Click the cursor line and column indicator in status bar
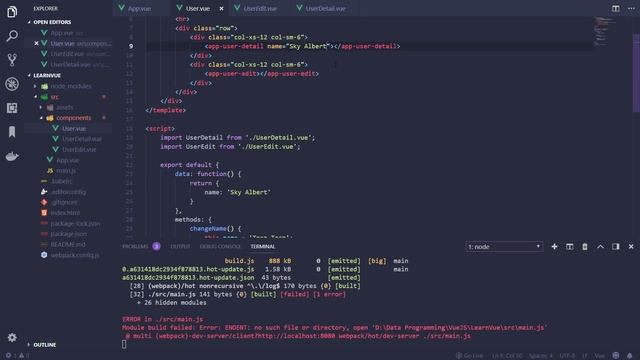Screen dimensions: 640x360 point(507,356)
